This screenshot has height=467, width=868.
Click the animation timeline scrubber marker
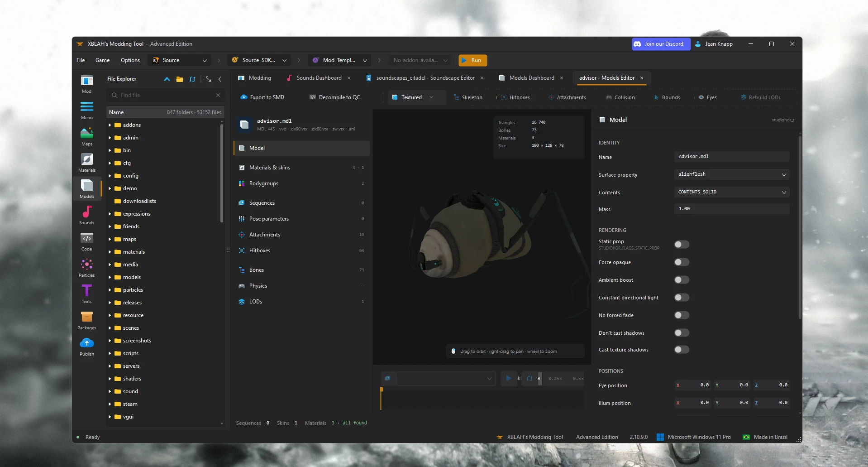pyautogui.click(x=382, y=390)
